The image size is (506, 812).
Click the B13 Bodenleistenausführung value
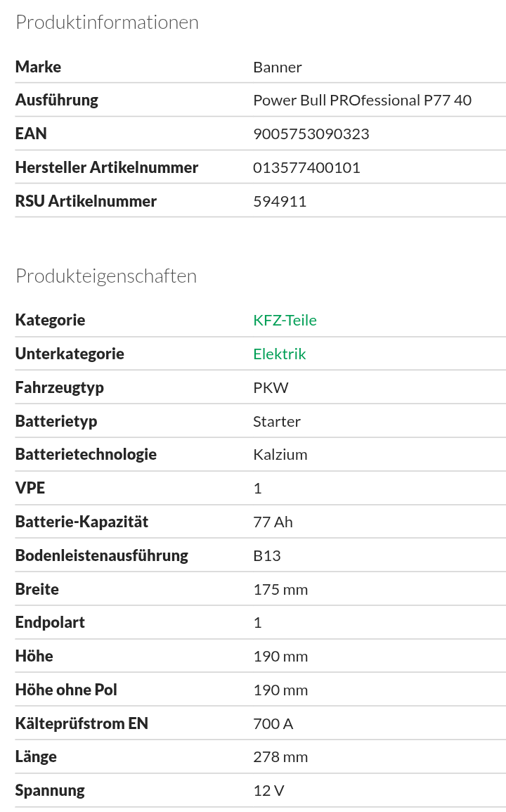[x=266, y=555]
